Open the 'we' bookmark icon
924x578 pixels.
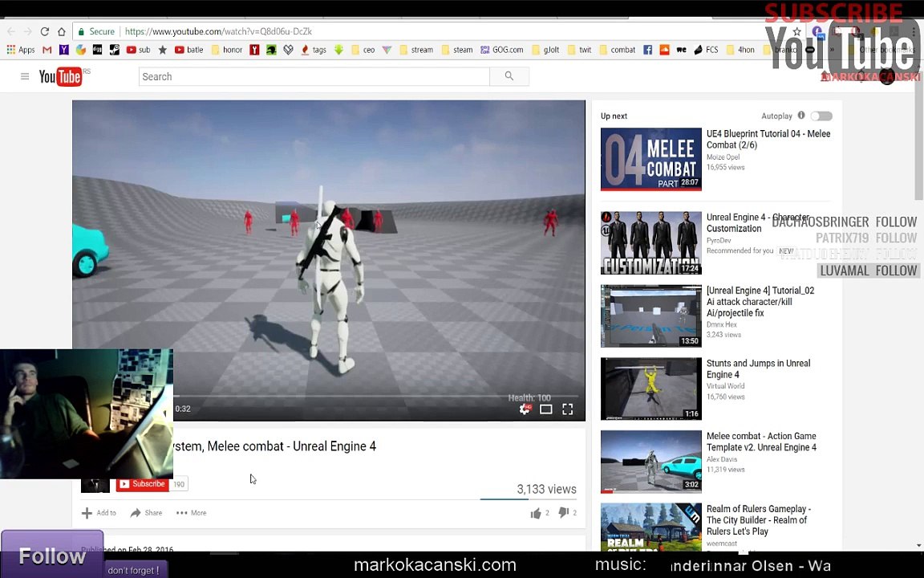click(681, 50)
